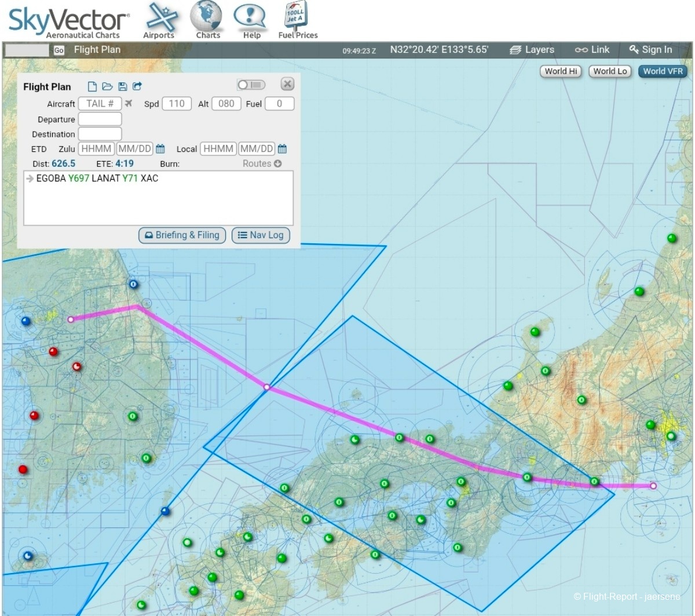The height and width of the screenshot is (616, 695).
Task: Click the Link option in the toolbar
Action: 592,50
